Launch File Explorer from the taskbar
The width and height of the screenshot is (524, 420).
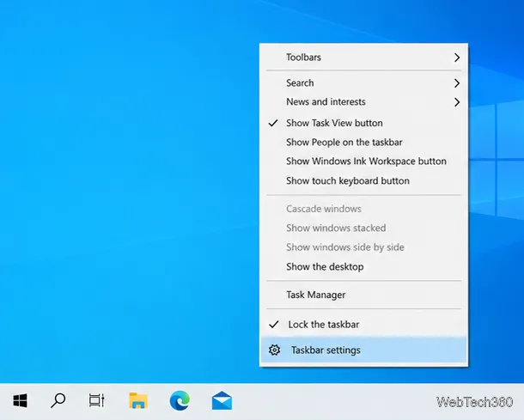click(138, 400)
